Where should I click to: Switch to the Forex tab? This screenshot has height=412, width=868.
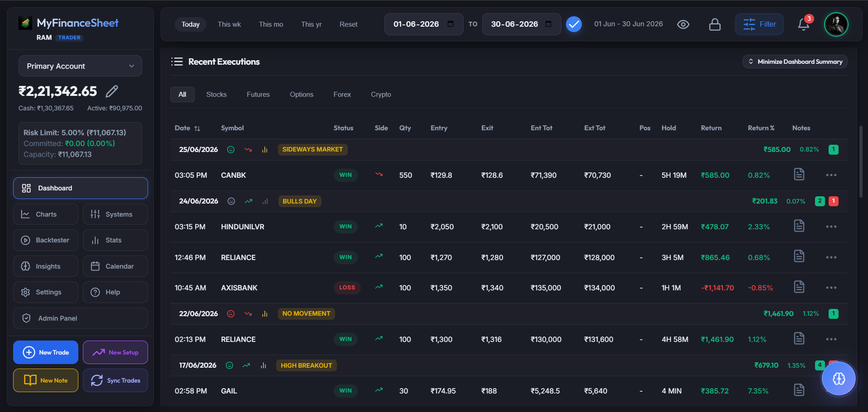342,95
